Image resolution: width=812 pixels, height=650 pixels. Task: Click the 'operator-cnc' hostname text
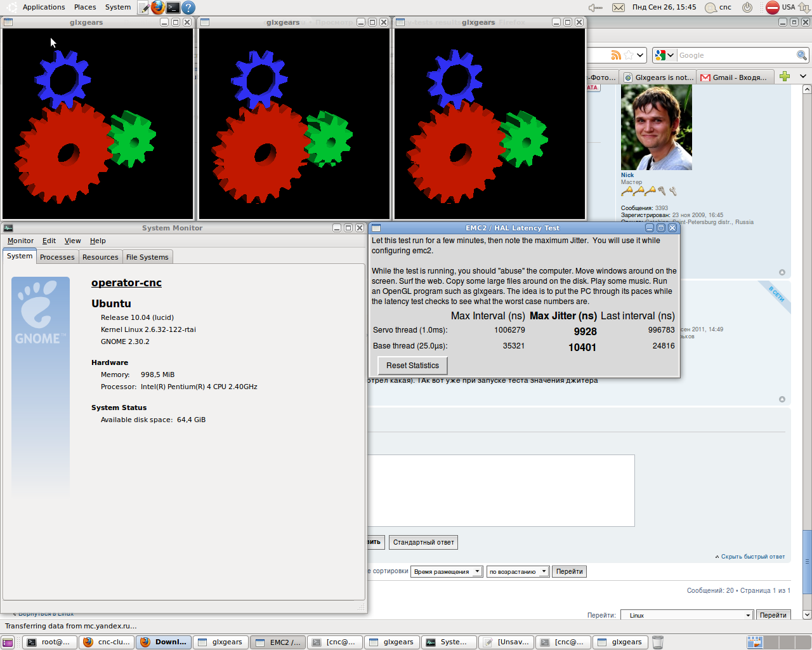tap(126, 283)
